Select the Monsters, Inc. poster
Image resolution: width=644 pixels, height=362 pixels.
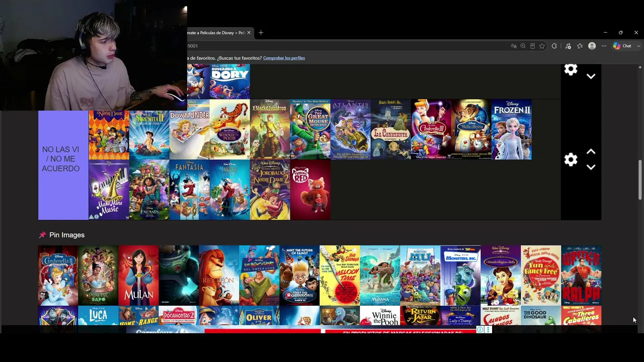(460, 276)
